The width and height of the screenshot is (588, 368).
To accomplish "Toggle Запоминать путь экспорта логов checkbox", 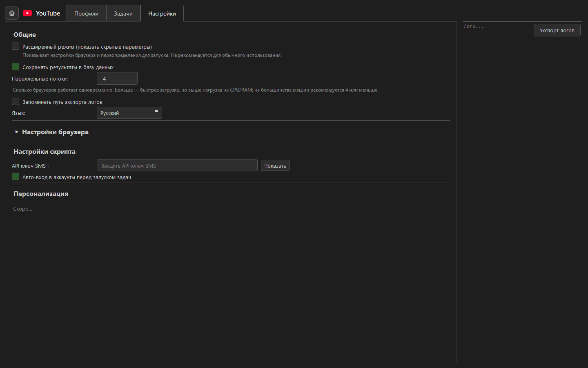I will 16,101.
